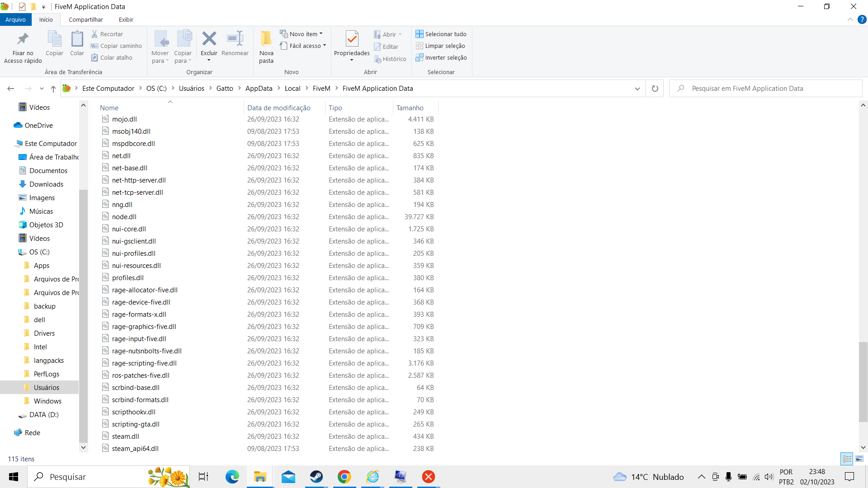Open Steam from the taskbar
Screen dimensions: 868x488
[x=316, y=477]
